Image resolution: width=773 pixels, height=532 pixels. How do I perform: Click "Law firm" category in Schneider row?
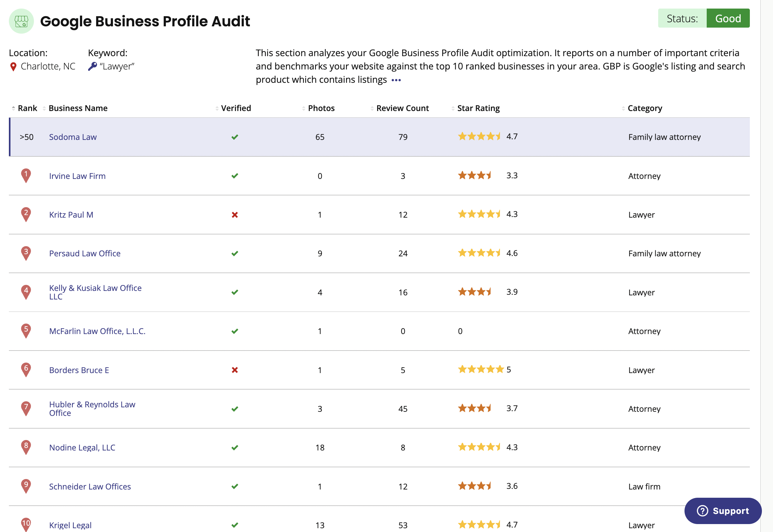(644, 486)
